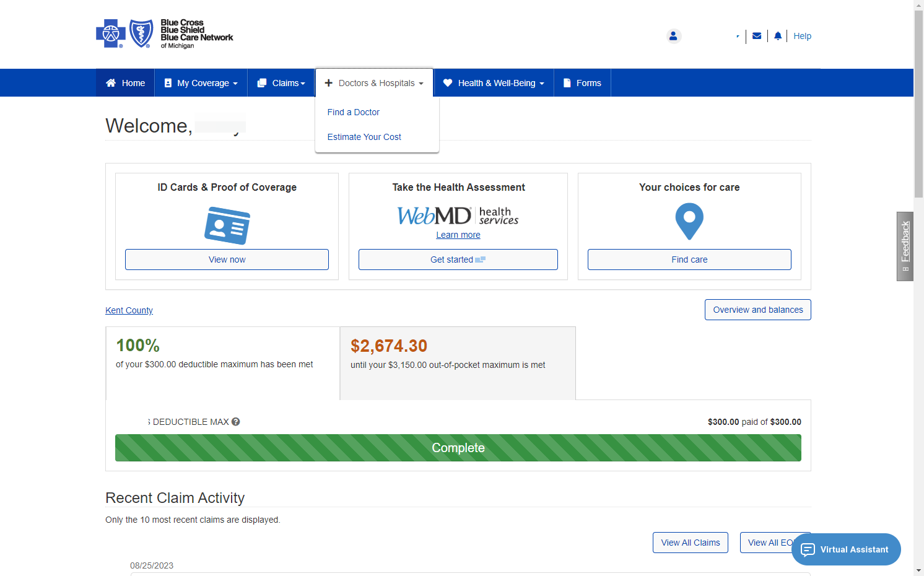The width and height of the screenshot is (924, 576).
Task: Collapse the Doctors & Hospitals menu
Action: 374,83
